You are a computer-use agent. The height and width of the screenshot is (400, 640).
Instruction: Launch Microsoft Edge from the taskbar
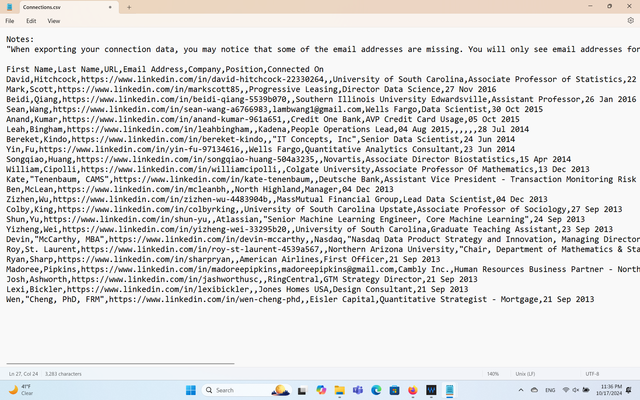(376, 390)
